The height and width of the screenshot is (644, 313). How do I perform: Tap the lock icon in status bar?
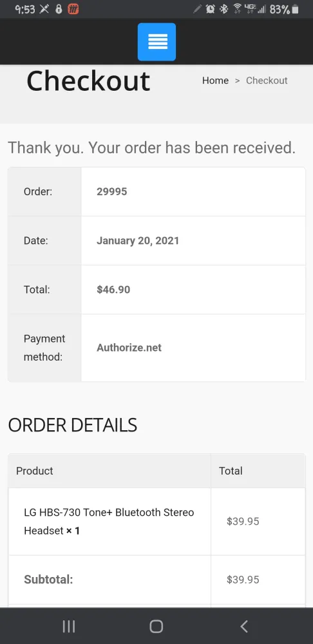click(59, 9)
